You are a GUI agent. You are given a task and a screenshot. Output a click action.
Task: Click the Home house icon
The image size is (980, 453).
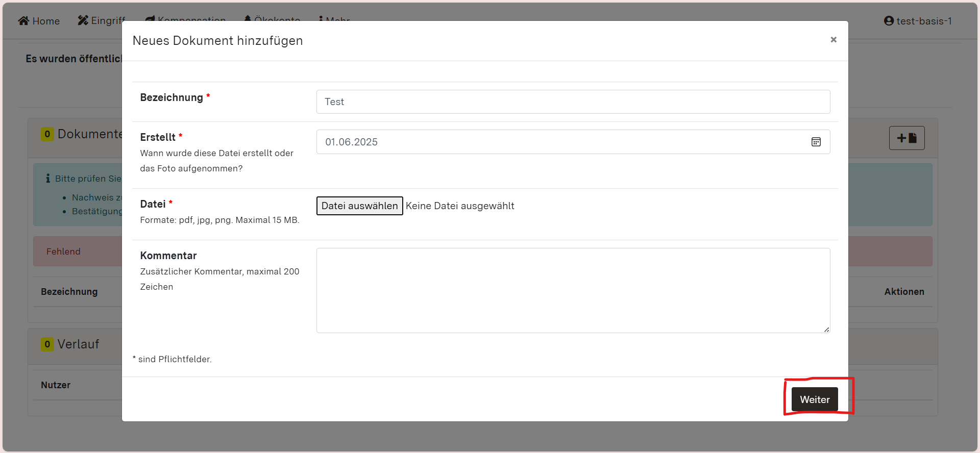(23, 21)
